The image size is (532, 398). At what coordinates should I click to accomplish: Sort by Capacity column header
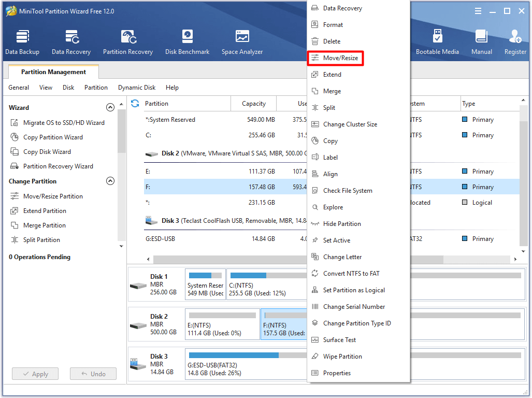point(253,104)
